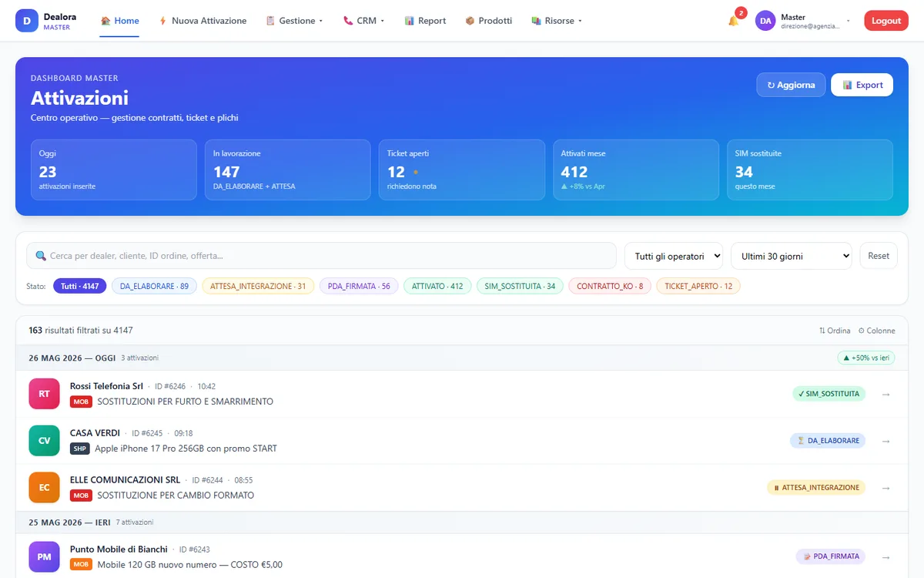Click the In lavorazione 147 card
924x578 pixels.
pyautogui.click(x=288, y=170)
